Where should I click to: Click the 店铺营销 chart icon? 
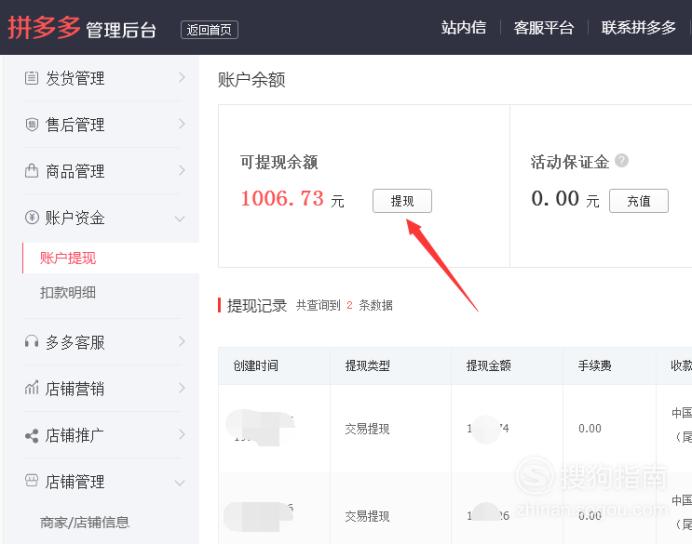tap(31, 388)
